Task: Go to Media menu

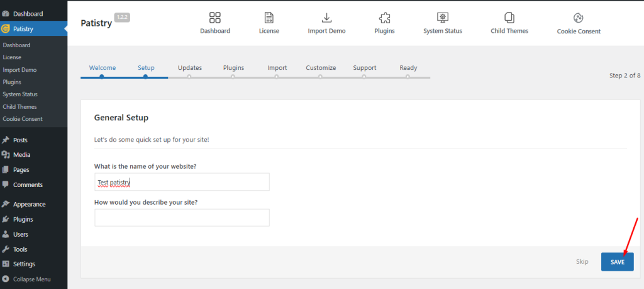Action: [22, 155]
